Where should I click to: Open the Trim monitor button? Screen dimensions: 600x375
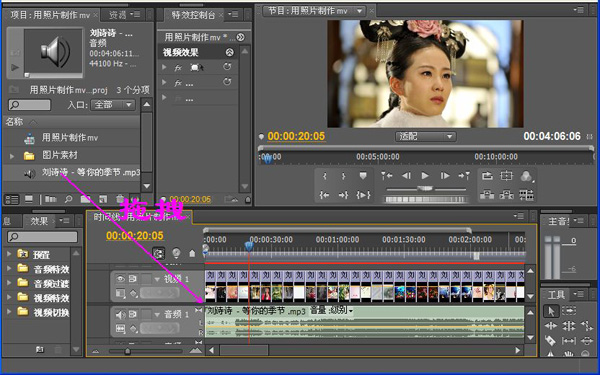[x=526, y=195]
